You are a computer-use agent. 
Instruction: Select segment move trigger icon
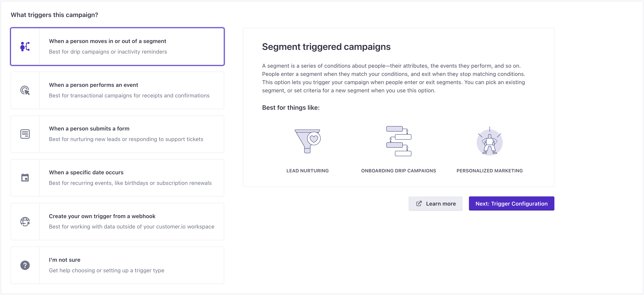point(25,46)
